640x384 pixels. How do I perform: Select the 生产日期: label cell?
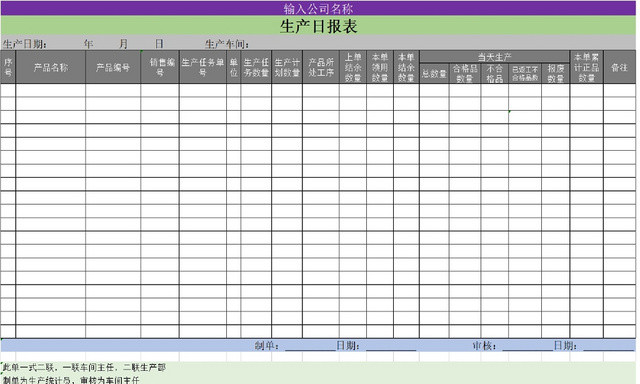(24, 44)
